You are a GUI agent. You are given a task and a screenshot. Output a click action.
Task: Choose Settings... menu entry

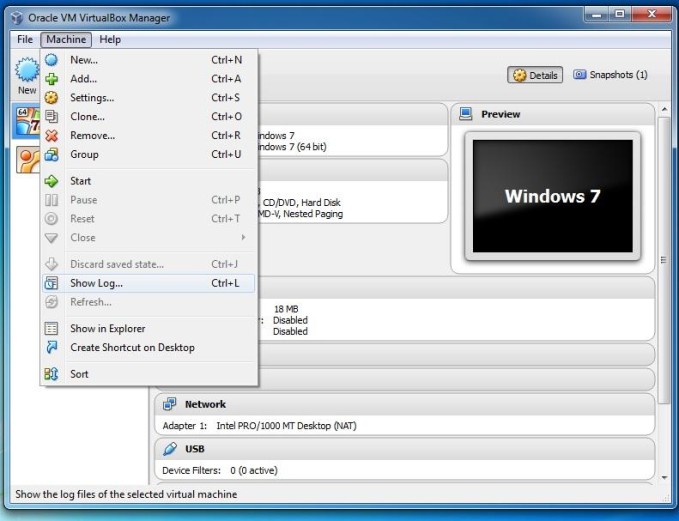[x=148, y=97]
